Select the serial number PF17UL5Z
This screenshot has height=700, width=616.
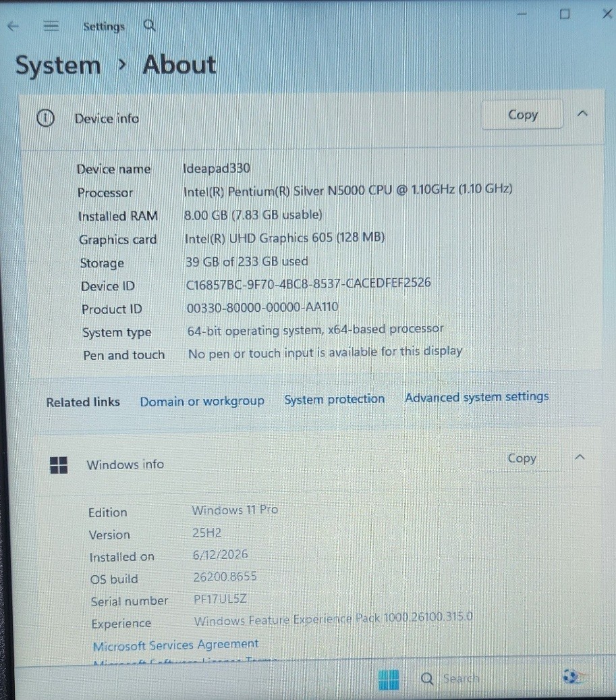point(220,599)
